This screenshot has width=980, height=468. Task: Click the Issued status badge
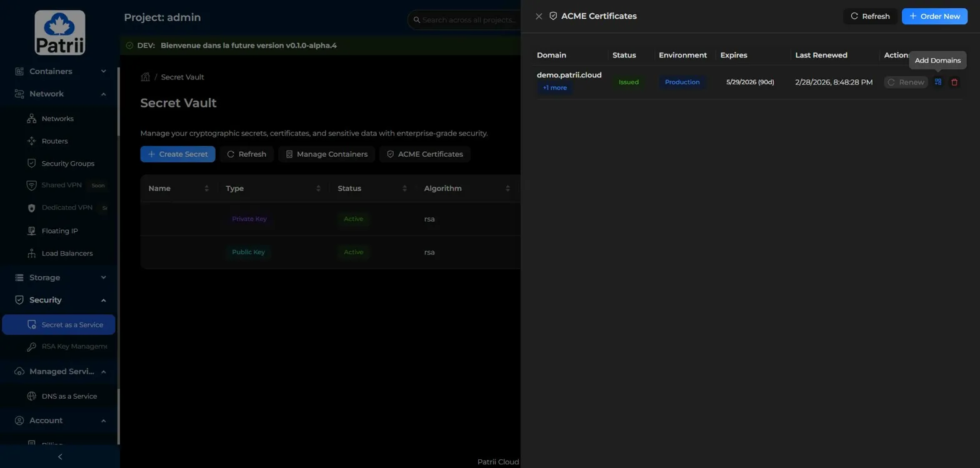click(x=628, y=82)
